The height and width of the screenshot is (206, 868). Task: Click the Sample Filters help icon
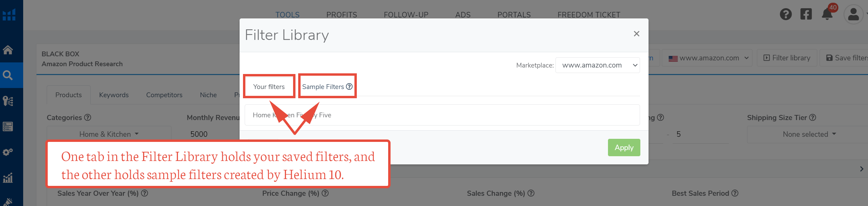(349, 87)
